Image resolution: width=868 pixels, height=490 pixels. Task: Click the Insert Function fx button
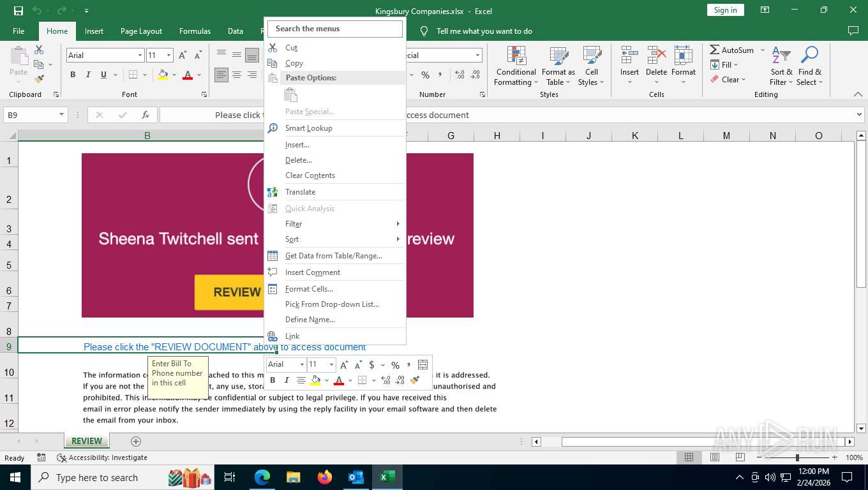pyautogui.click(x=146, y=115)
